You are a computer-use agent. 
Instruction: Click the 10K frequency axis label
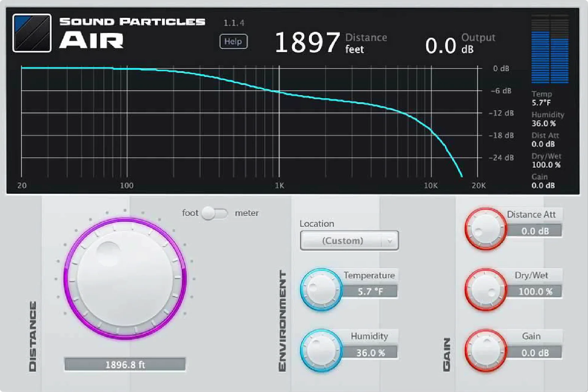[431, 185]
